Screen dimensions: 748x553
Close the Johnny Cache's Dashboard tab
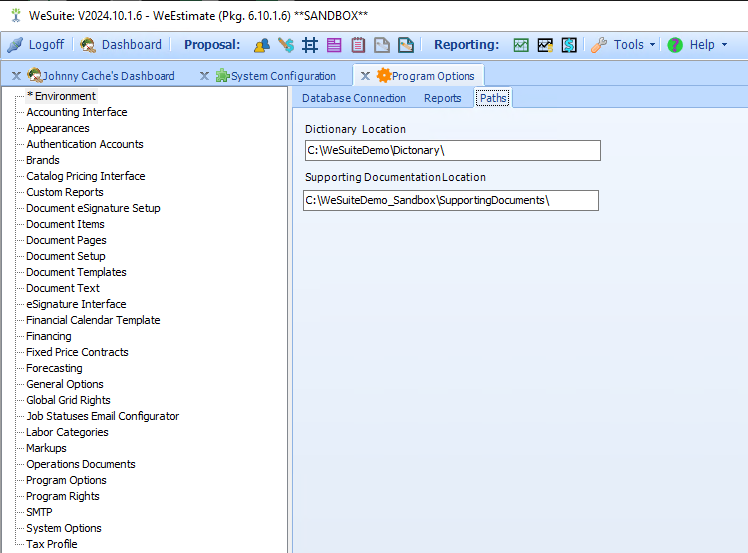point(16,76)
